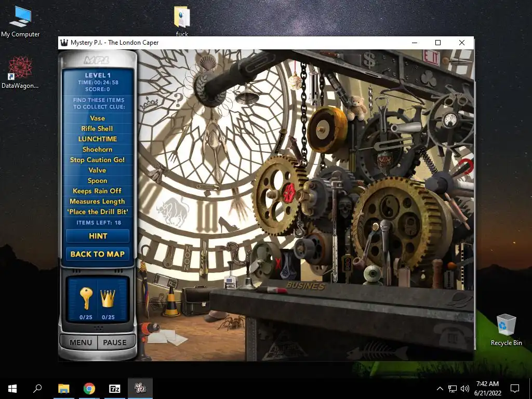
Task: Click 'Rifle Shell' in the item list
Action: pos(97,129)
